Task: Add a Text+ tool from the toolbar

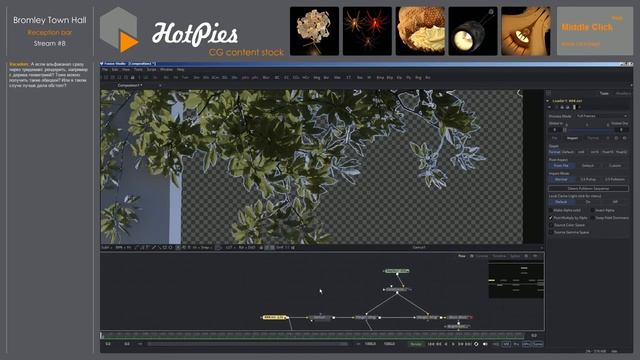Action: (185, 78)
